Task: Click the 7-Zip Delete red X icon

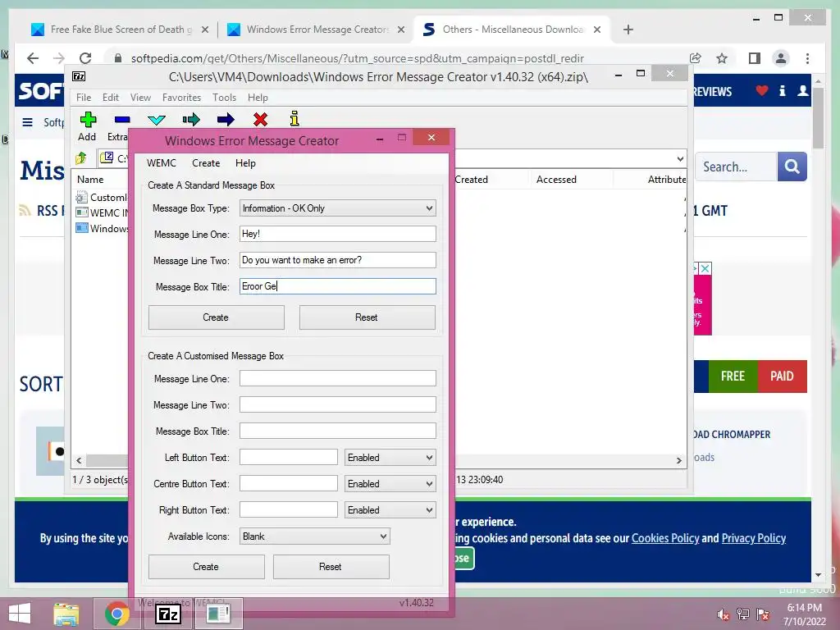Action: (260, 120)
